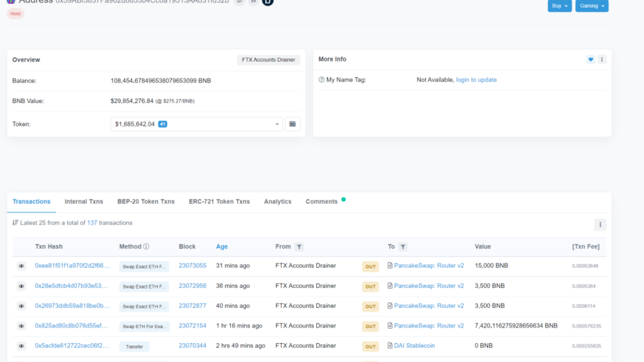Open block 23073055 link
Viewport: 644px width, 362px height.
click(192, 265)
